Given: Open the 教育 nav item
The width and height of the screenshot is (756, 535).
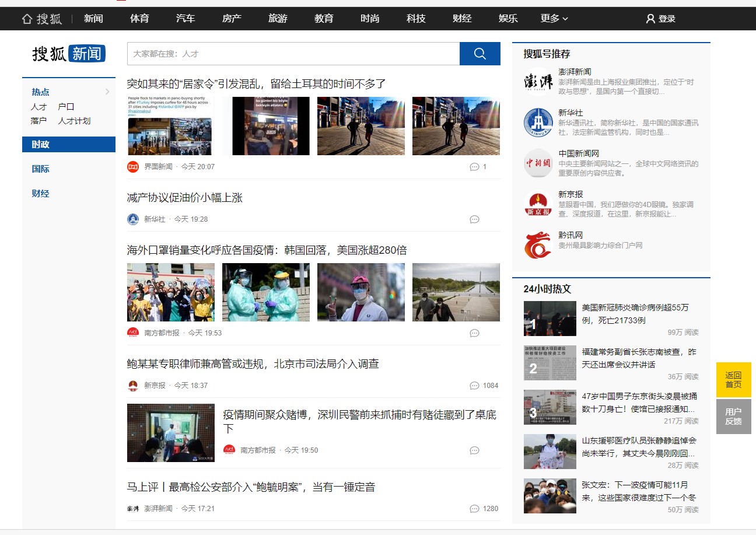Looking at the screenshot, I should coord(324,19).
